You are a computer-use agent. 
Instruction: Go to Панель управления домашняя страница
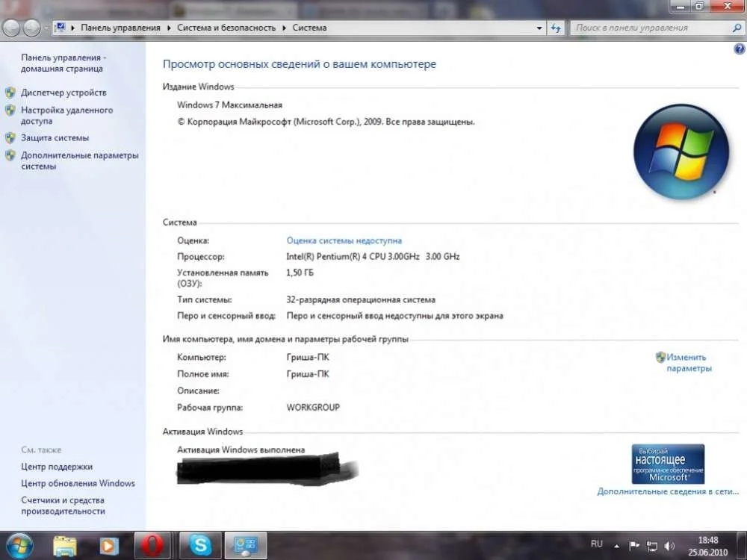[x=63, y=63]
